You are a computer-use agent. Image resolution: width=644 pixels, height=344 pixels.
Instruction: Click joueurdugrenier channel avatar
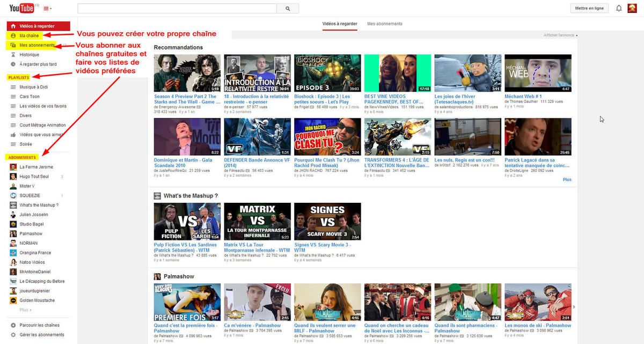pyautogui.click(x=13, y=291)
